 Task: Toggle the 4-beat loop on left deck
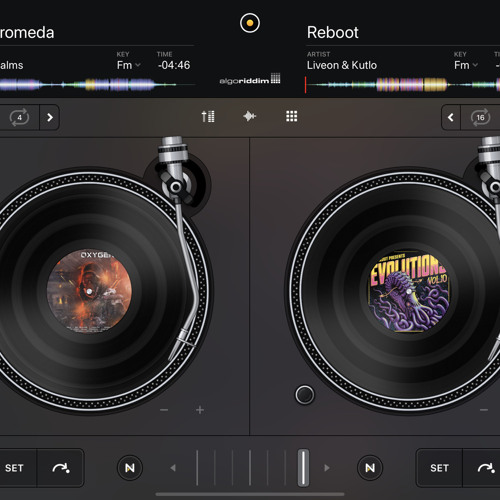point(19,117)
